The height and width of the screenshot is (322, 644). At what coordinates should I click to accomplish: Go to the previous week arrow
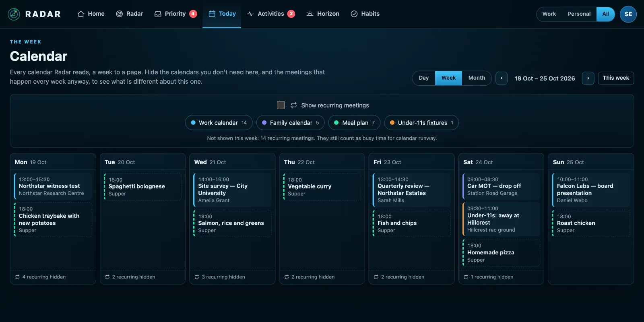pyautogui.click(x=502, y=78)
